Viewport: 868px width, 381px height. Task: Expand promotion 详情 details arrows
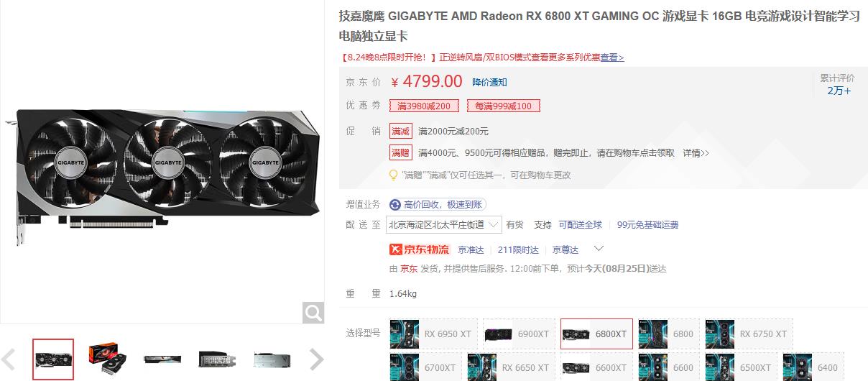point(696,153)
